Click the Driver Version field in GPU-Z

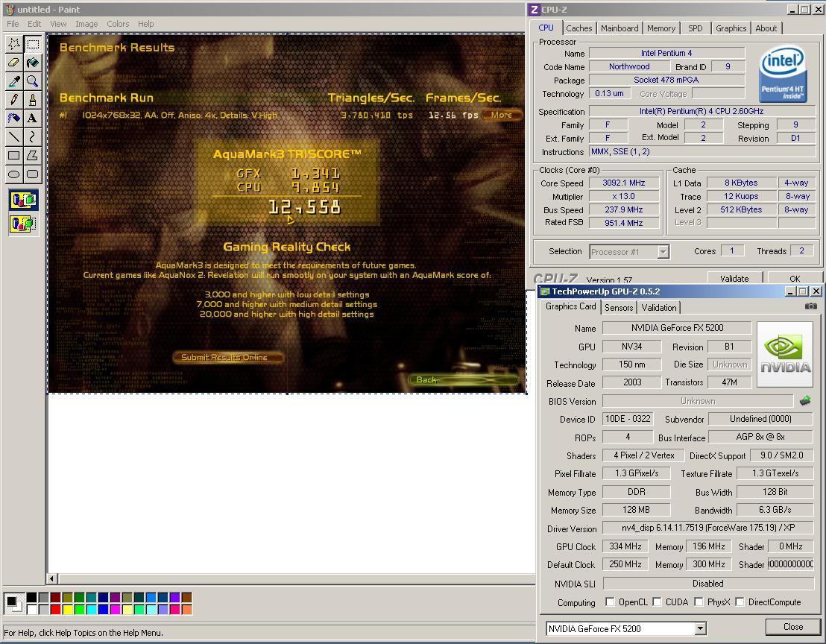pos(708,528)
